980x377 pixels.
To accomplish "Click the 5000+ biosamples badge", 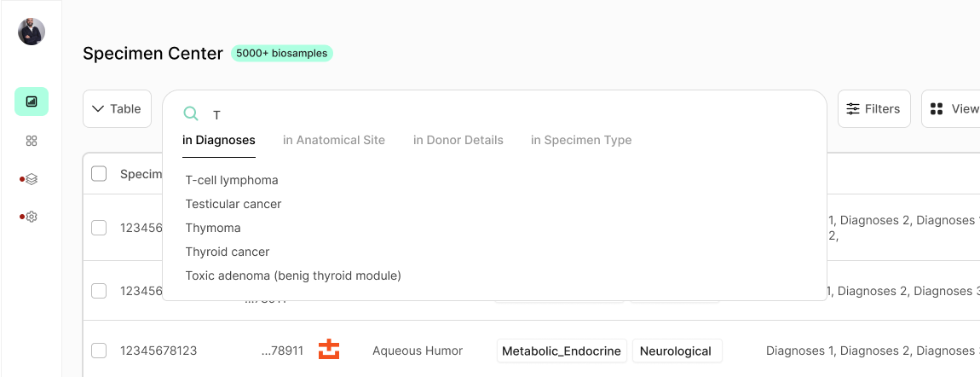I will [282, 53].
